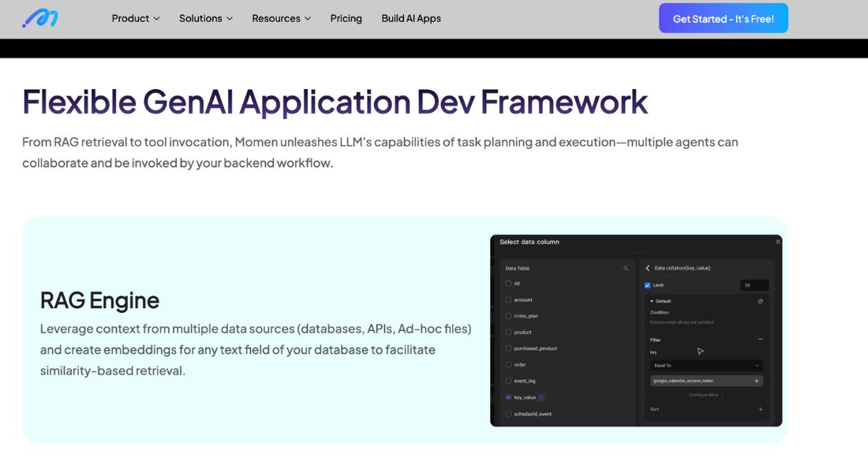Click the back arrow beside Data collation(key_value)

[647, 266]
